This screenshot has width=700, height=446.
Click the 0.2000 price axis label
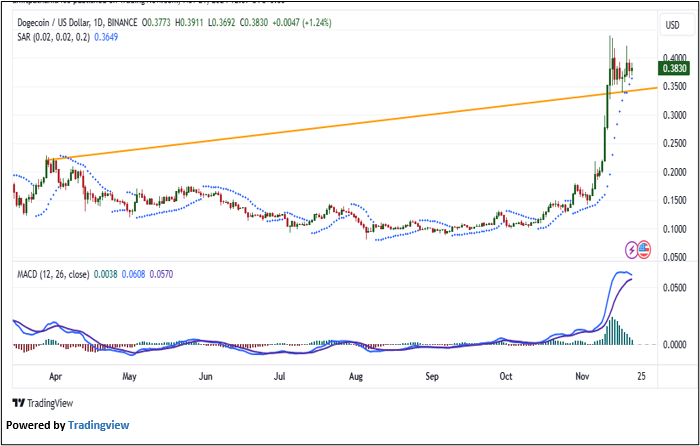coord(675,172)
